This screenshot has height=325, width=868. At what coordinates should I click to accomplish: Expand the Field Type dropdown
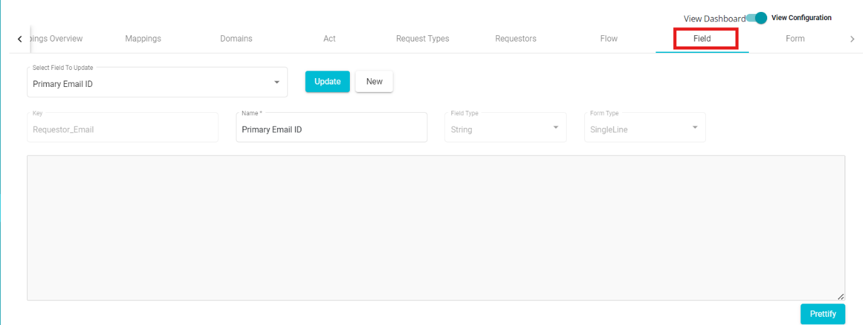point(505,128)
